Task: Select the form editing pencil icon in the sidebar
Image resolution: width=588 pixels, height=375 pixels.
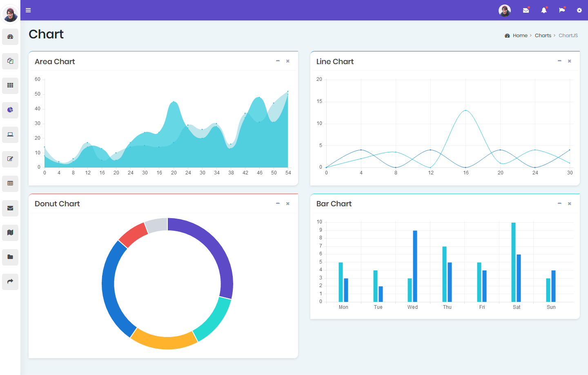Action: coord(10,159)
